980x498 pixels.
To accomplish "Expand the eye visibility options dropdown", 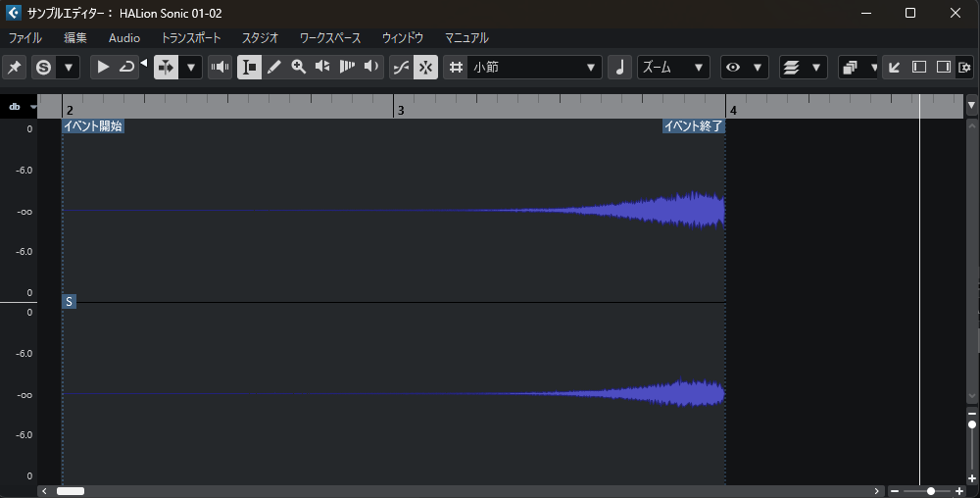I will tap(757, 67).
